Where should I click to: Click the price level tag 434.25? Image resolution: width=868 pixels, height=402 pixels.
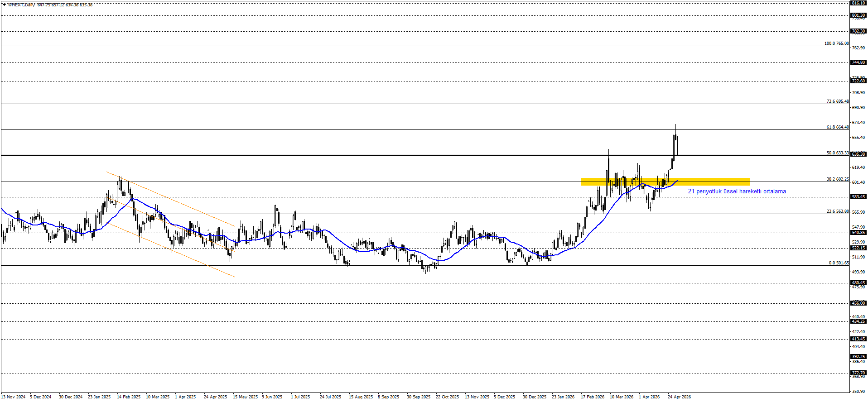tap(858, 321)
